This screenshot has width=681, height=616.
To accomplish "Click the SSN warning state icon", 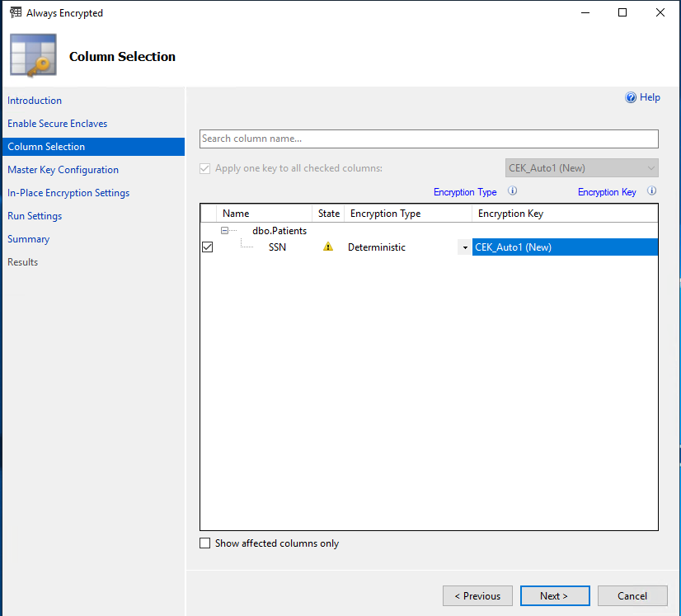I will click(x=328, y=247).
